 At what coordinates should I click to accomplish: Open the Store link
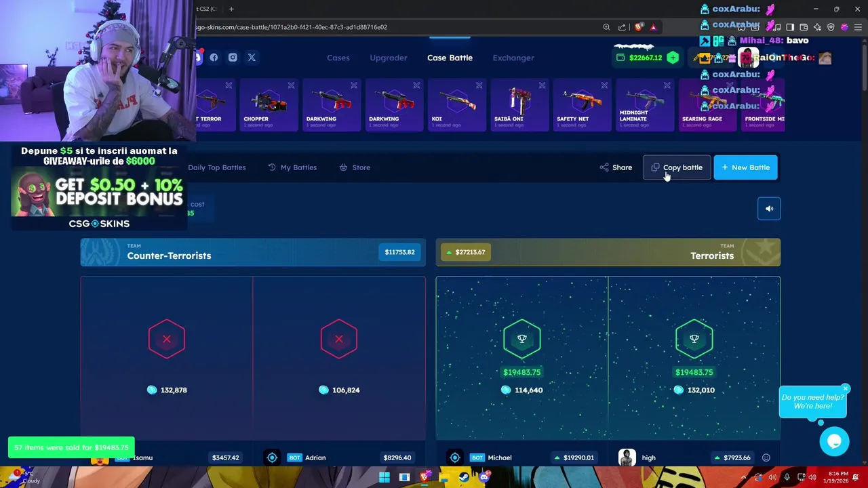[355, 167]
